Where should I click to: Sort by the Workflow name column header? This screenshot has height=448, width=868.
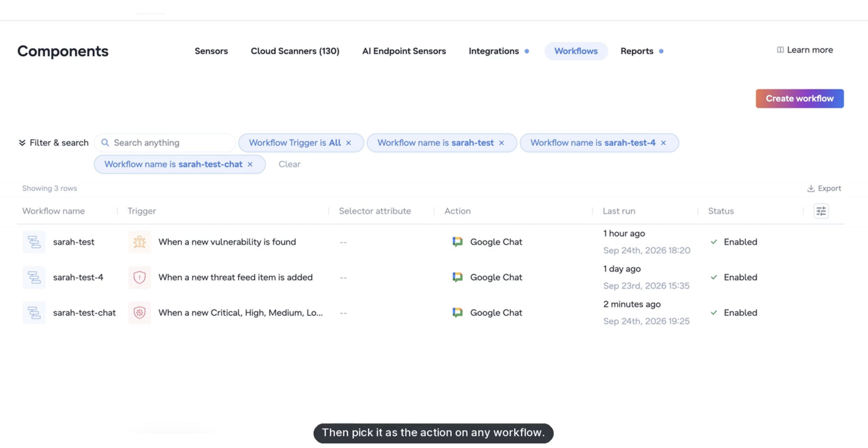pyautogui.click(x=54, y=211)
